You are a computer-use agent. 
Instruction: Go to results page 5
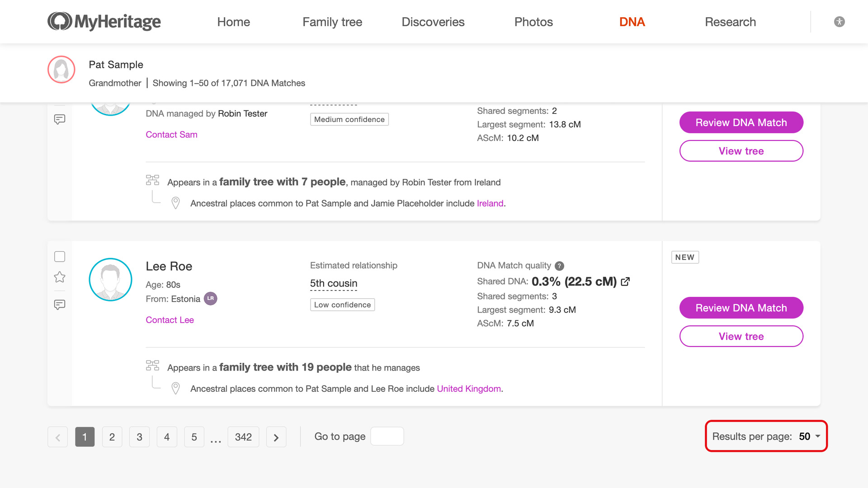pyautogui.click(x=194, y=437)
